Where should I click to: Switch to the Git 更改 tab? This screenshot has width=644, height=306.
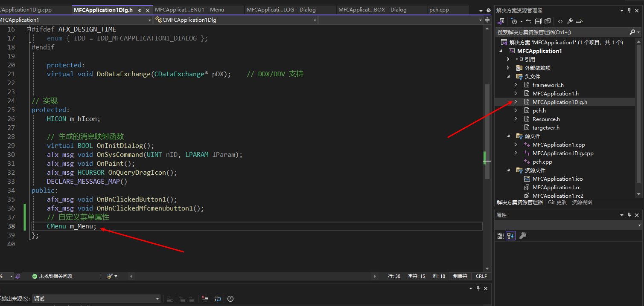(557, 202)
